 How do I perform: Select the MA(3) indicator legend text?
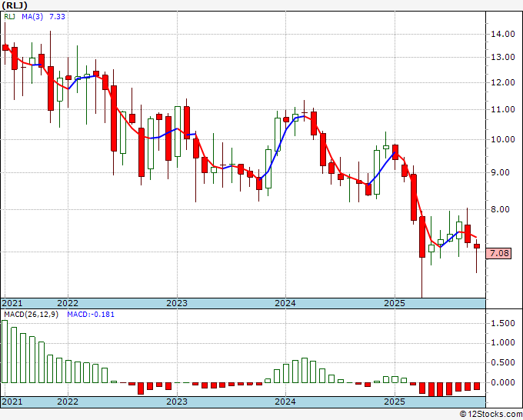point(32,17)
